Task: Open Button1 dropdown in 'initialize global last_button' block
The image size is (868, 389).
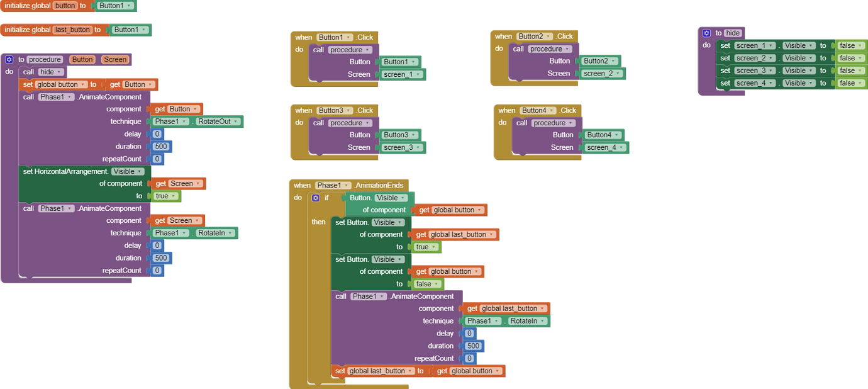Action: (131, 30)
